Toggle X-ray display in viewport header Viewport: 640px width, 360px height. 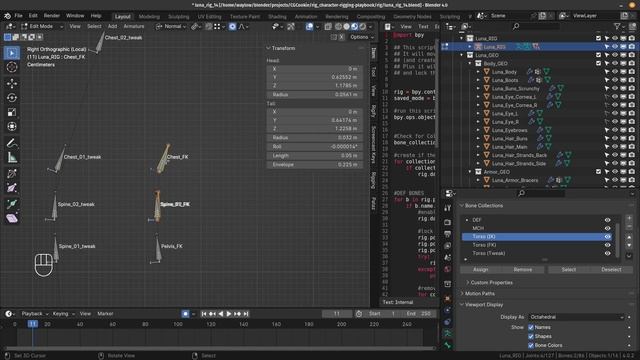point(328,27)
